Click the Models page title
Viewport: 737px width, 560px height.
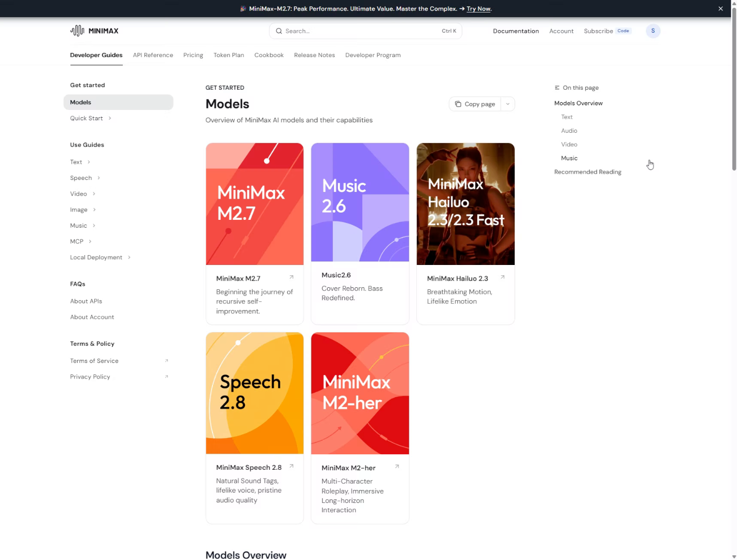tap(228, 104)
